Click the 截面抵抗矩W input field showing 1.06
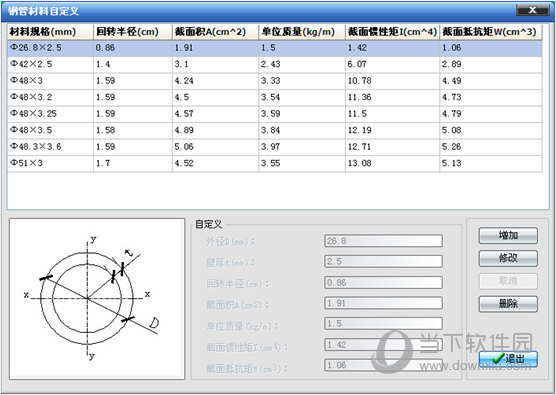The width and height of the screenshot is (556, 395). (x=383, y=365)
